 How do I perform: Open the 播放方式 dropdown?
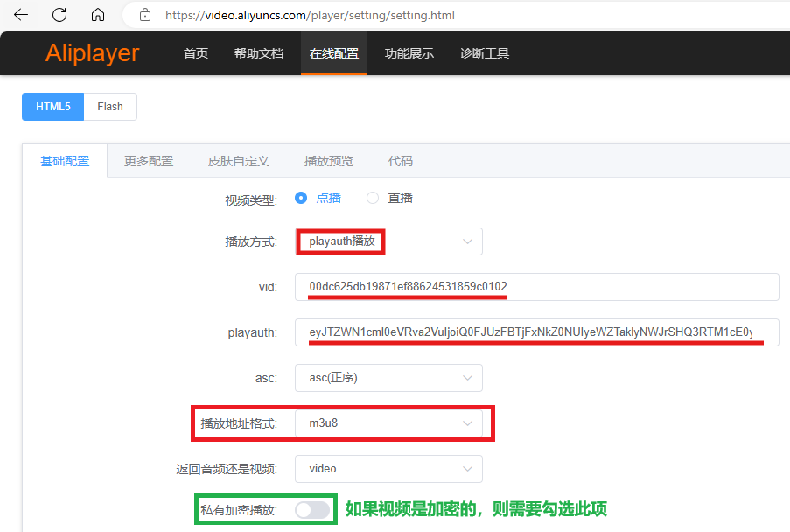[388, 241]
